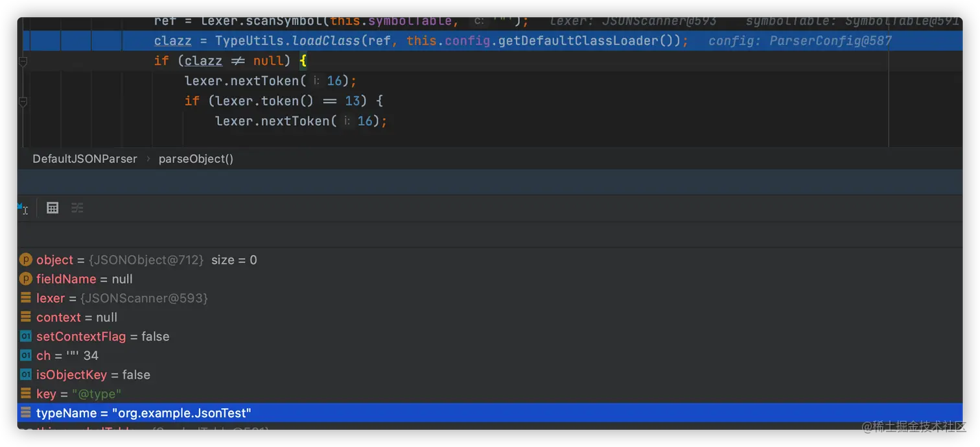Select the object = {JSONObject@712} variable row
The height and width of the screenshot is (447, 980).
tap(490, 260)
